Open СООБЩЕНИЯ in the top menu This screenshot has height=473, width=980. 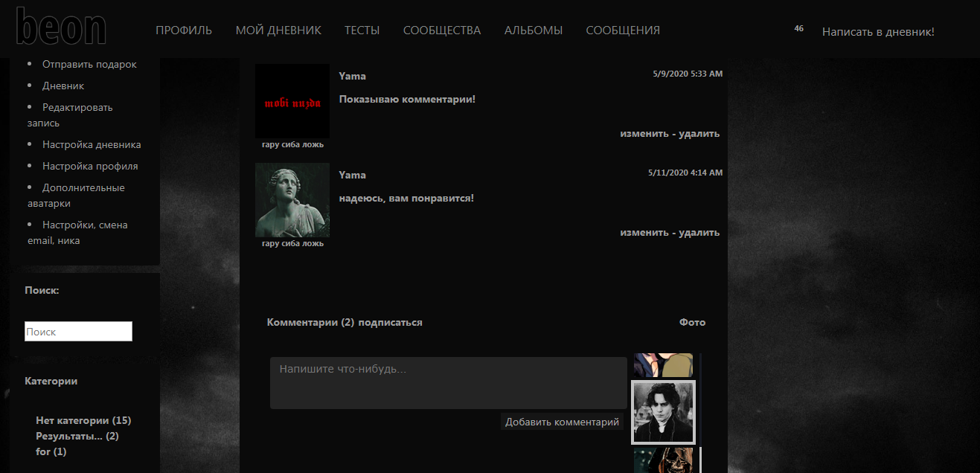tap(623, 30)
